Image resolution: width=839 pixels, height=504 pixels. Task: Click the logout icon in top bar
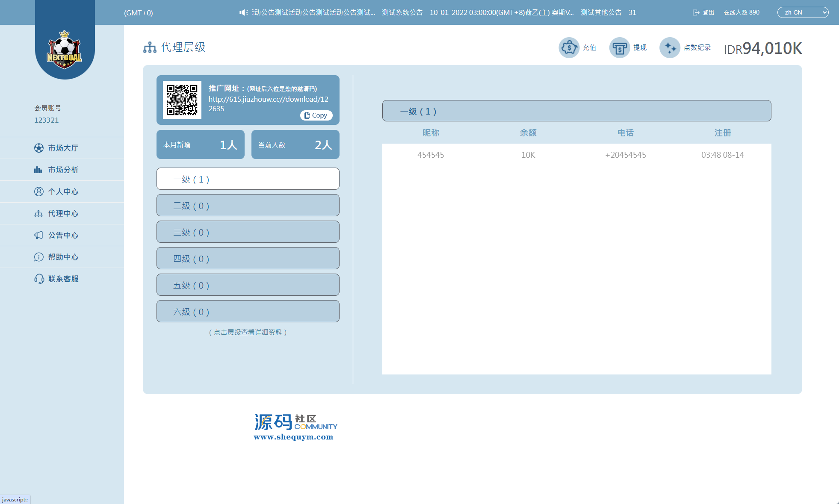696,12
